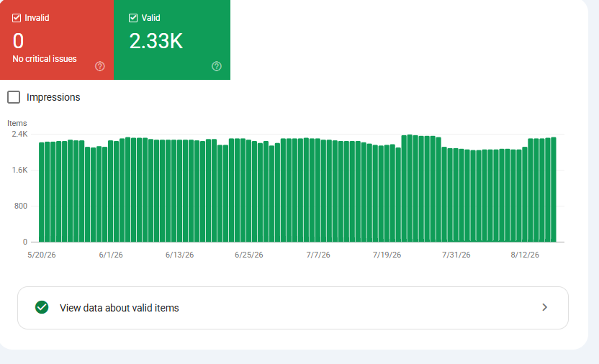Click the first bar above 5/20/26

(41, 192)
